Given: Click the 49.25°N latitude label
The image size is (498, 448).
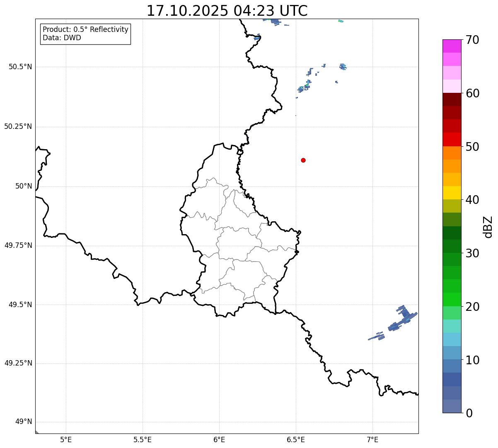Looking at the screenshot, I should (x=18, y=363).
